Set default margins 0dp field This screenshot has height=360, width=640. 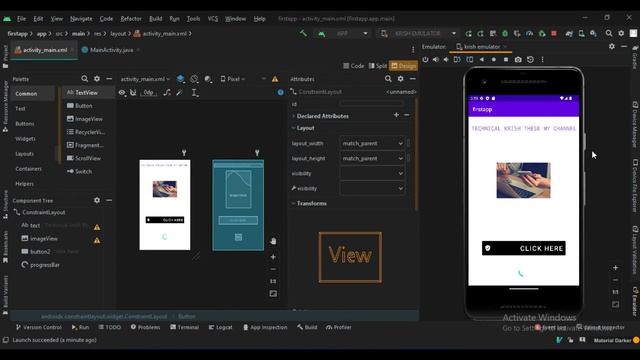tap(149, 93)
